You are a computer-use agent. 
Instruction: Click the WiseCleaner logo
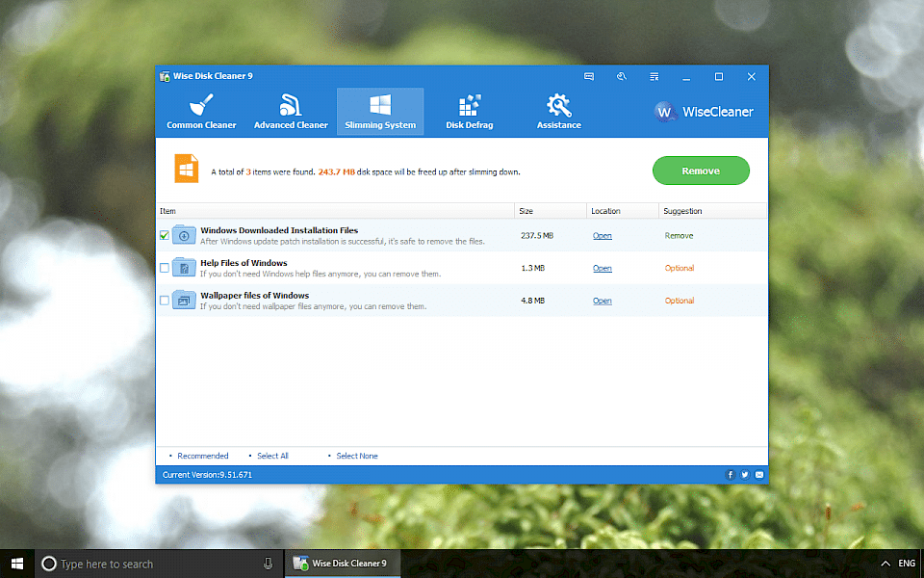[703, 112]
